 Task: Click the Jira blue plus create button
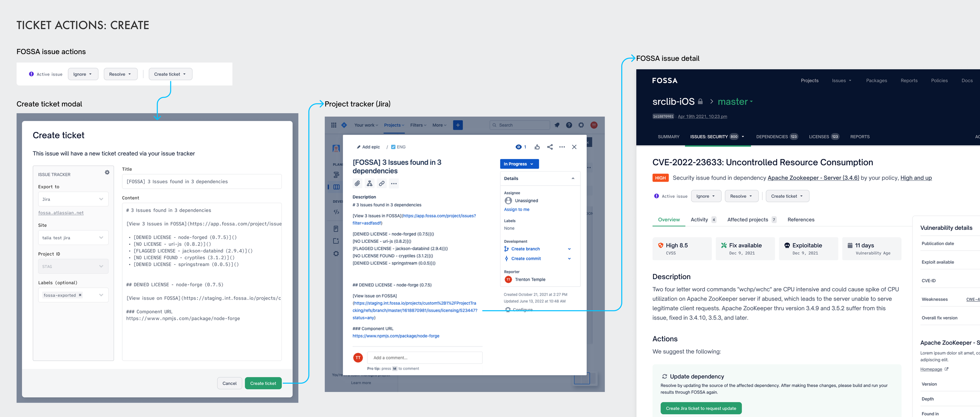pyautogui.click(x=457, y=125)
